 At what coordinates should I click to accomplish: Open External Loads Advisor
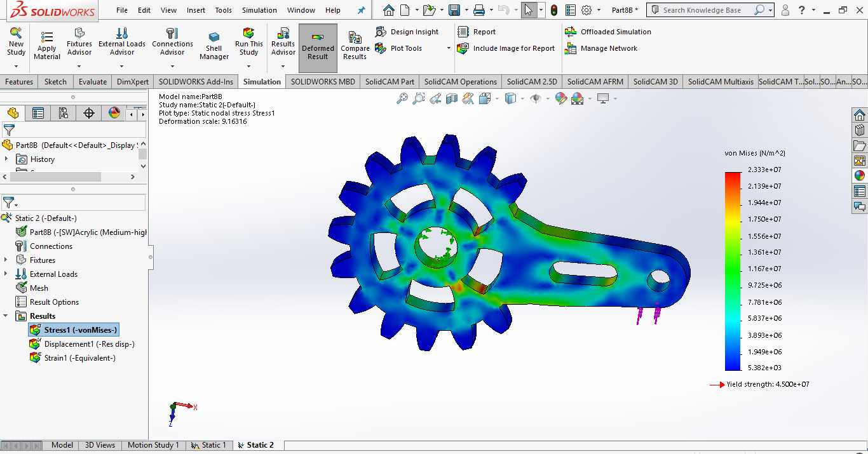pyautogui.click(x=122, y=42)
